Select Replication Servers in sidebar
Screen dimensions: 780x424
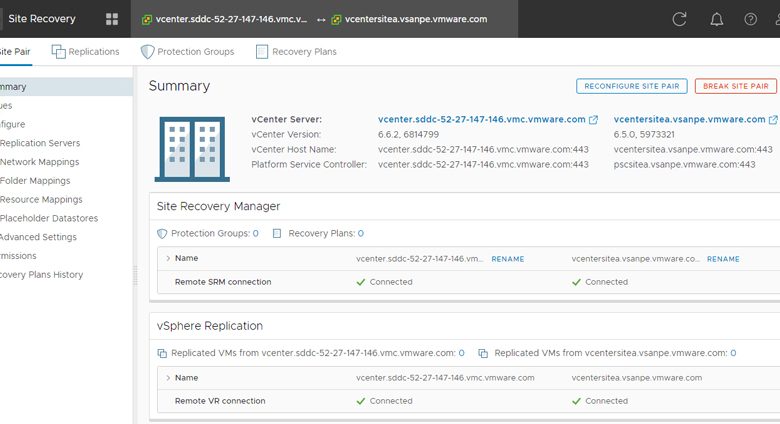(x=40, y=143)
